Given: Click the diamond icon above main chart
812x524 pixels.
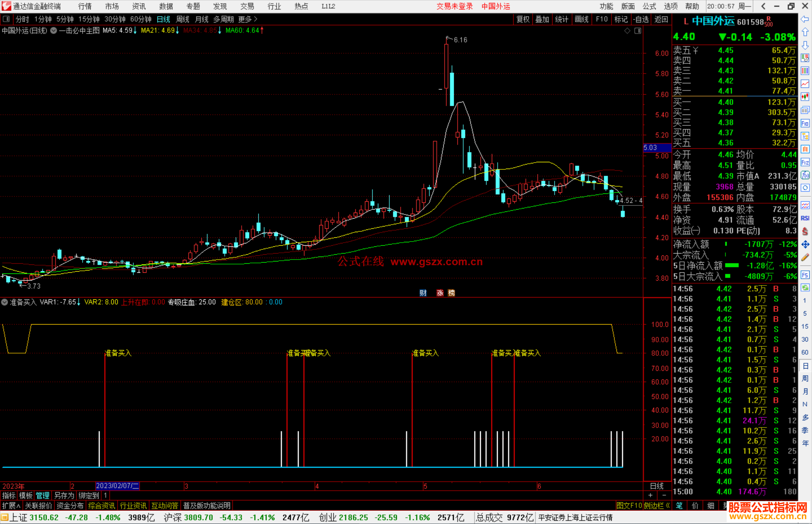Looking at the screenshot, I should point(627,30).
